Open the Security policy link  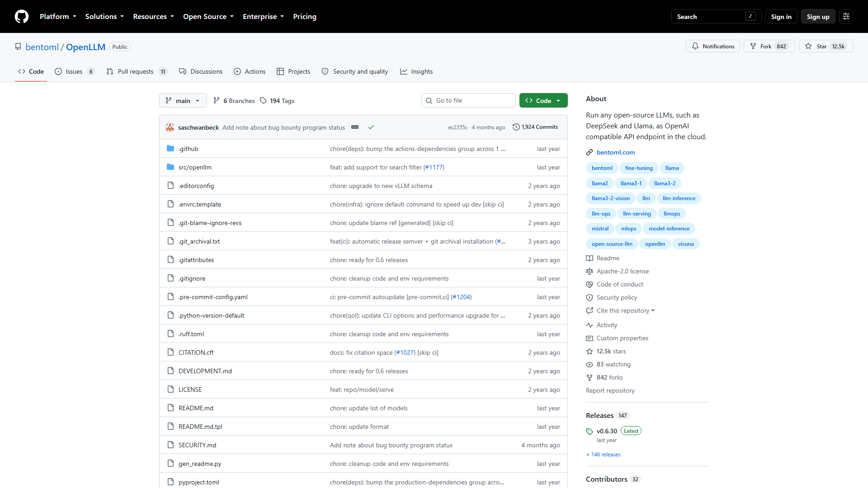pyautogui.click(x=612, y=298)
